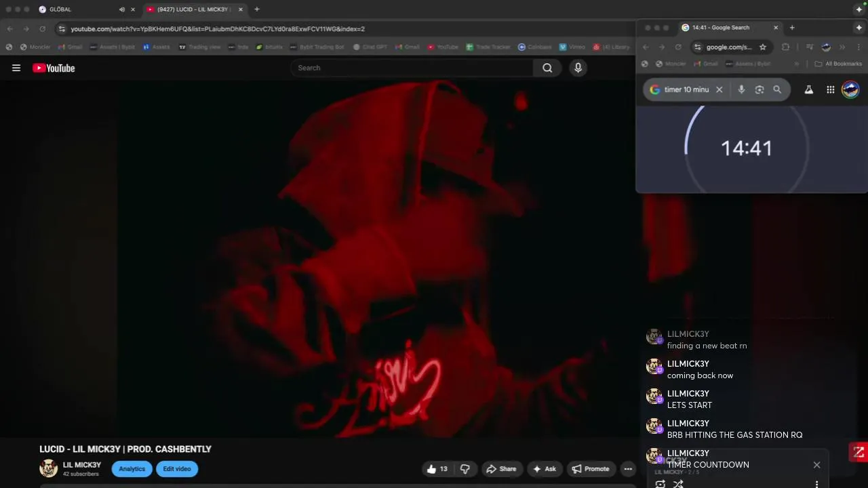Go back in Google window
The width and height of the screenshot is (868, 488).
click(x=646, y=47)
